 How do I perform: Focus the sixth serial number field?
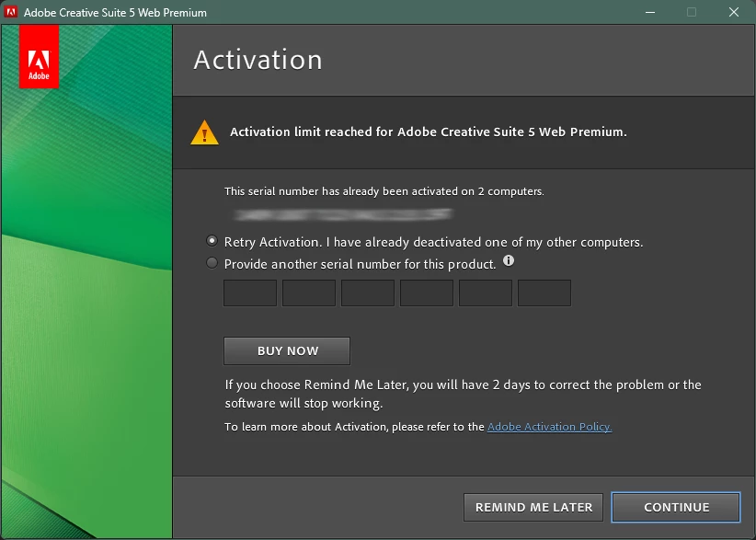(544, 293)
